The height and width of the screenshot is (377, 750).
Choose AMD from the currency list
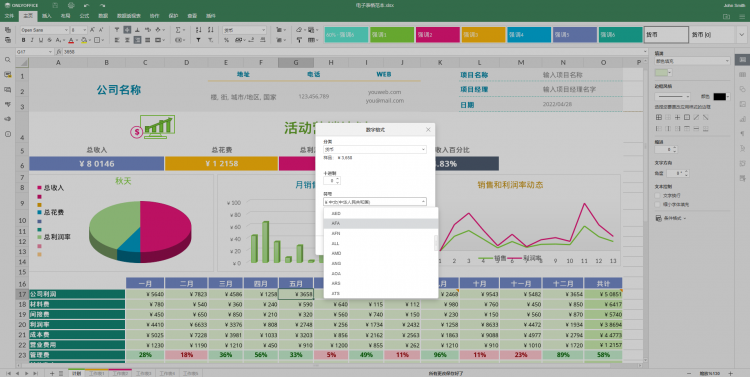(x=381, y=254)
